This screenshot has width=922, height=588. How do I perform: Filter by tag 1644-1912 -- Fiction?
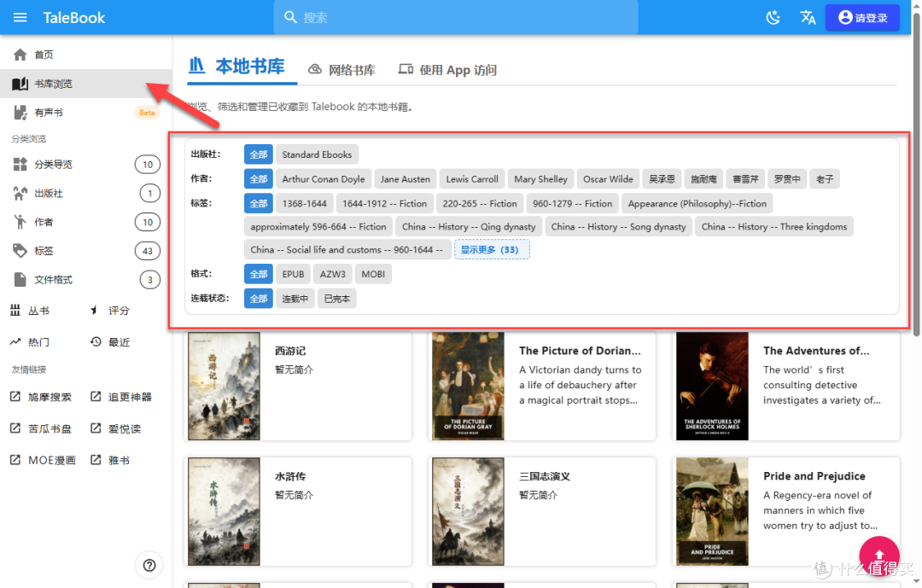tap(384, 203)
